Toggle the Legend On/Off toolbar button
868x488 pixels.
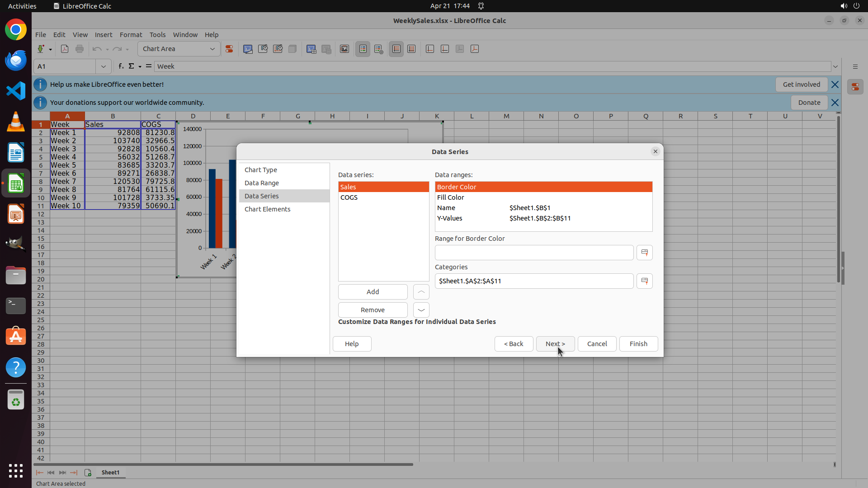pos(363,49)
